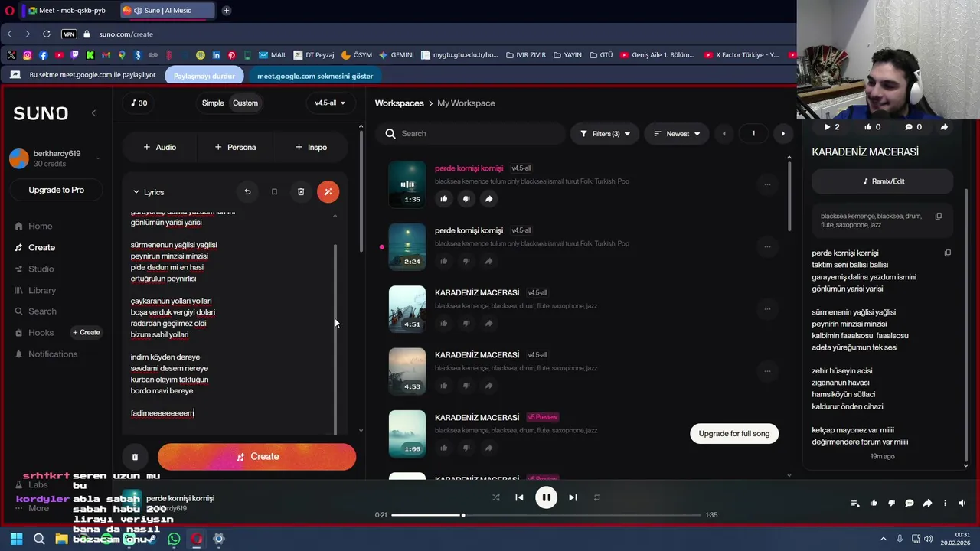Image resolution: width=980 pixels, height=551 pixels.
Task: Click the small Create button next to Hooks
Action: coord(87,332)
